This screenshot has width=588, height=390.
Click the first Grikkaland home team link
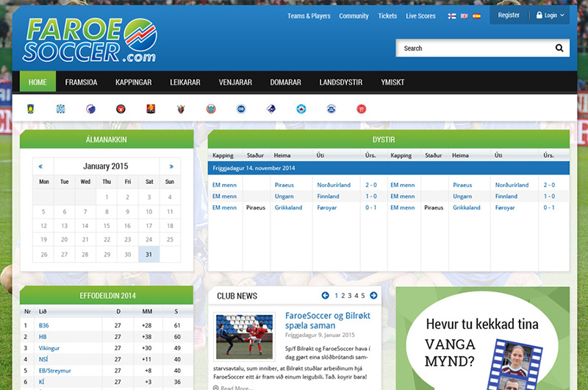(288, 208)
